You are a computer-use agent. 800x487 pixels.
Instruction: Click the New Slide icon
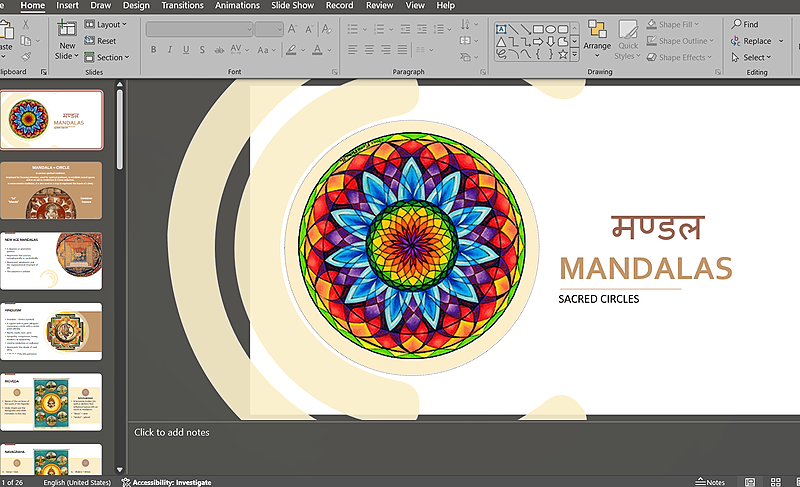pos(67,29)
